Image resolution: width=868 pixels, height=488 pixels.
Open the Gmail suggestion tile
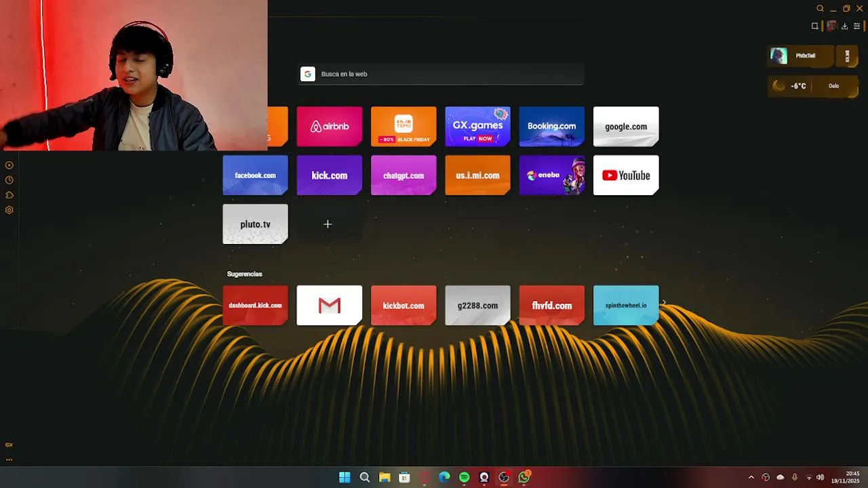[x=330, y=305]
